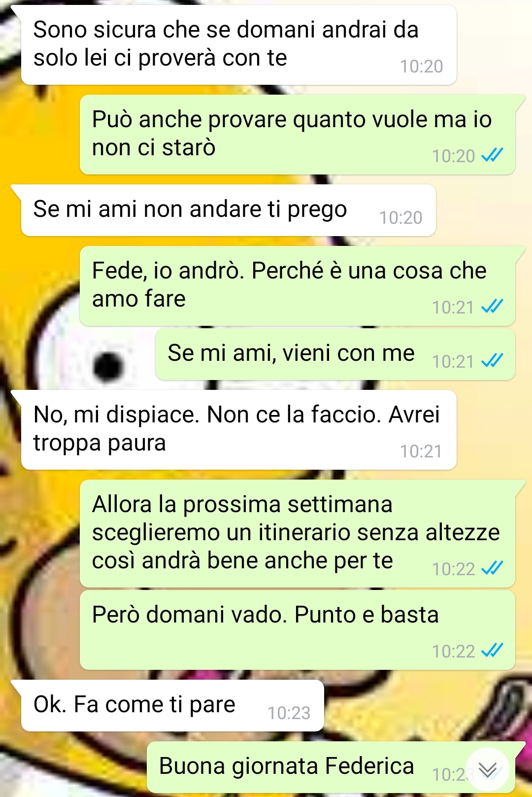Tap read ticks on 'così andrà bene' message
Viewport: 532px width, 797px height.
pyautogui.click(x=492, y=568)
